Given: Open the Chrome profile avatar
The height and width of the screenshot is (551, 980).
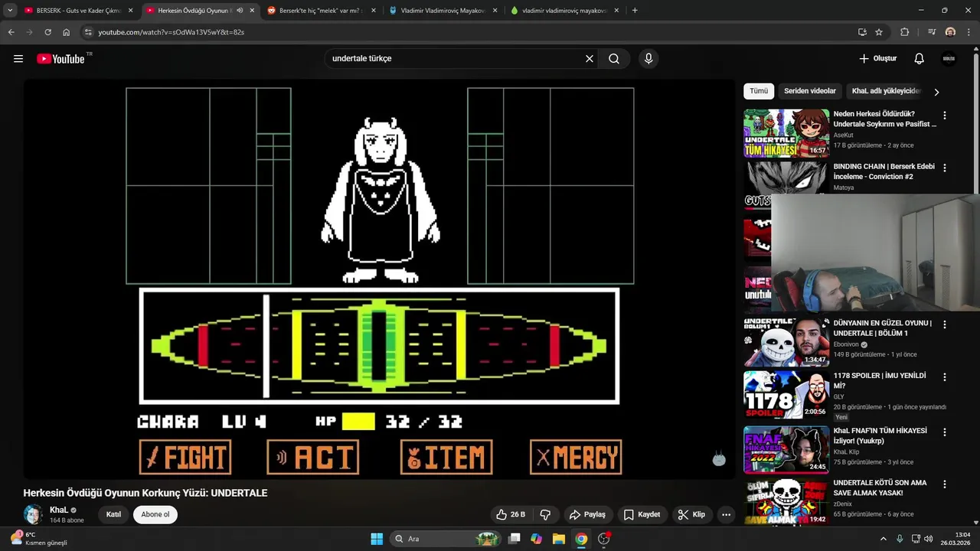Looking at the screenshot, I should tap(950, 32).
